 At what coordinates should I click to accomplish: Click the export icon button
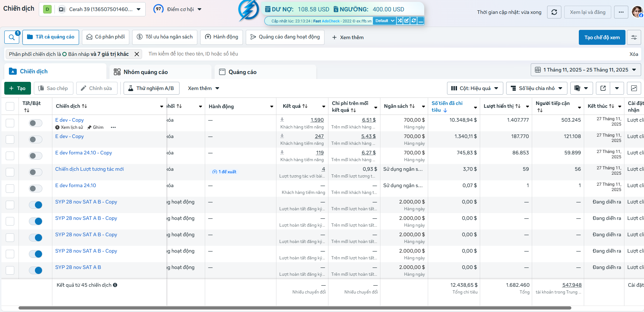(603, 88)
